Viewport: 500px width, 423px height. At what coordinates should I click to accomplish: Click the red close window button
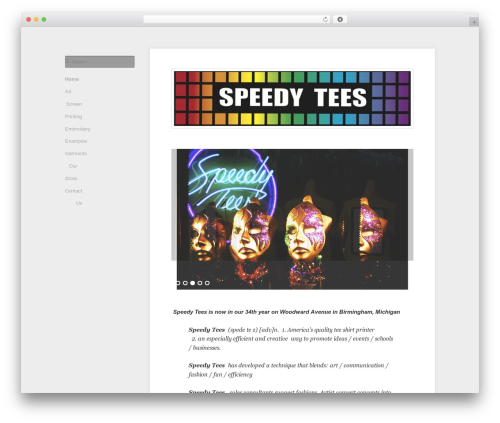click(29, 19)
